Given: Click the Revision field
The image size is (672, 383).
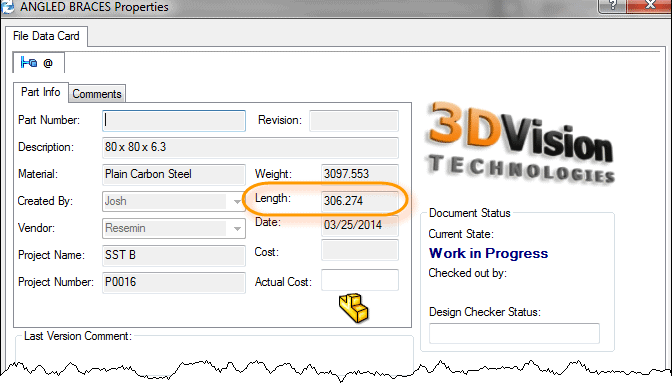Looking at the screenshot, I should pos(354,120).
